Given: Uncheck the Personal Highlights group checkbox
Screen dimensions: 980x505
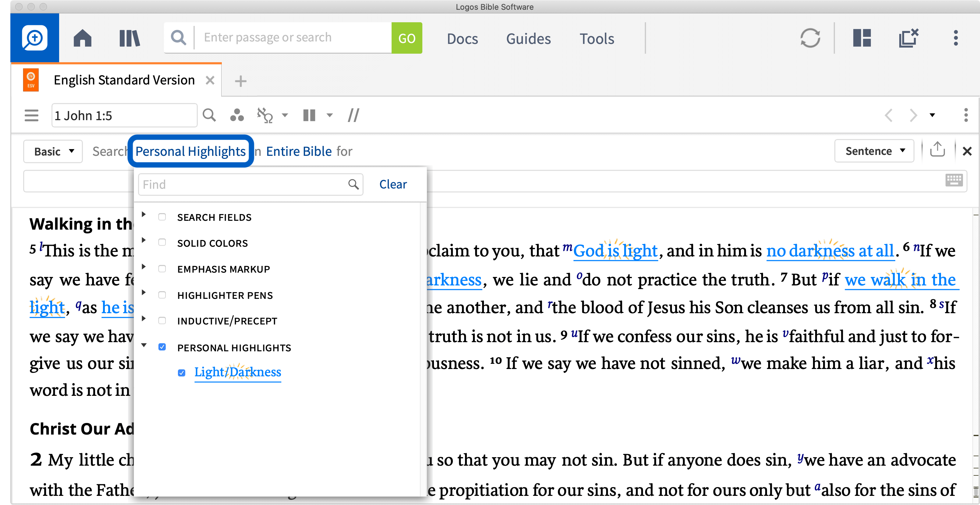Looking at the screenshot, I should [162, 347].
